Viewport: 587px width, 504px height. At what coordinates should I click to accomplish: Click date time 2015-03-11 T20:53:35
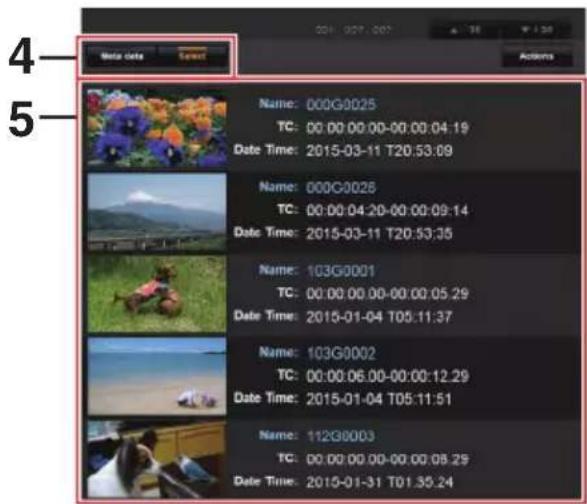click(x=379, y=234)
